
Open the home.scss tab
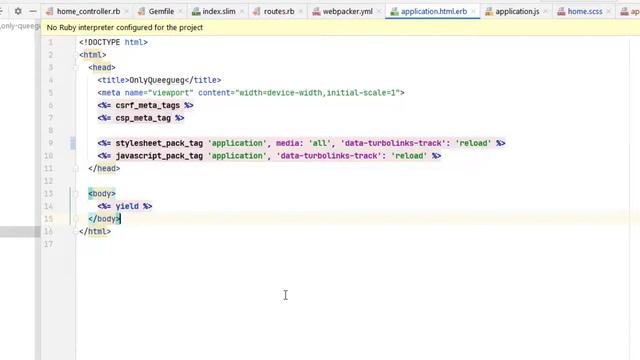pos(585,11)
